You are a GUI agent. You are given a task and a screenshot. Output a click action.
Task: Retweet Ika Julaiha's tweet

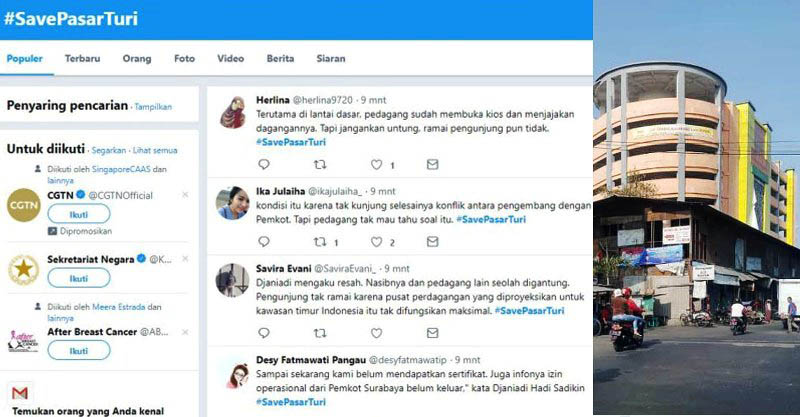click(x=320, y=241)
